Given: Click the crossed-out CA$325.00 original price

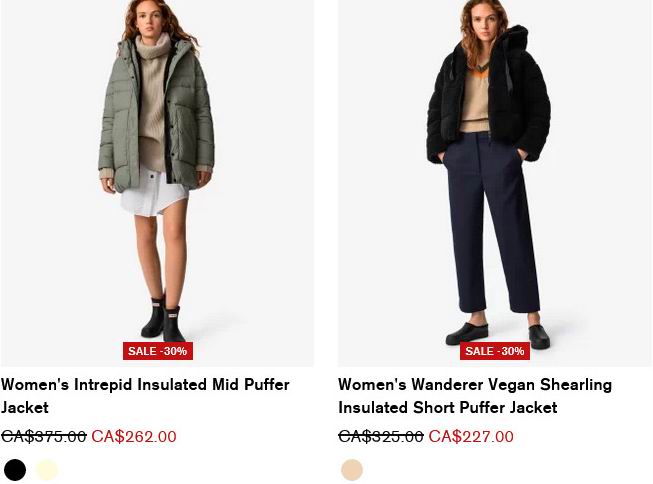Looking at the screenshot, I should tap(381, 437).
